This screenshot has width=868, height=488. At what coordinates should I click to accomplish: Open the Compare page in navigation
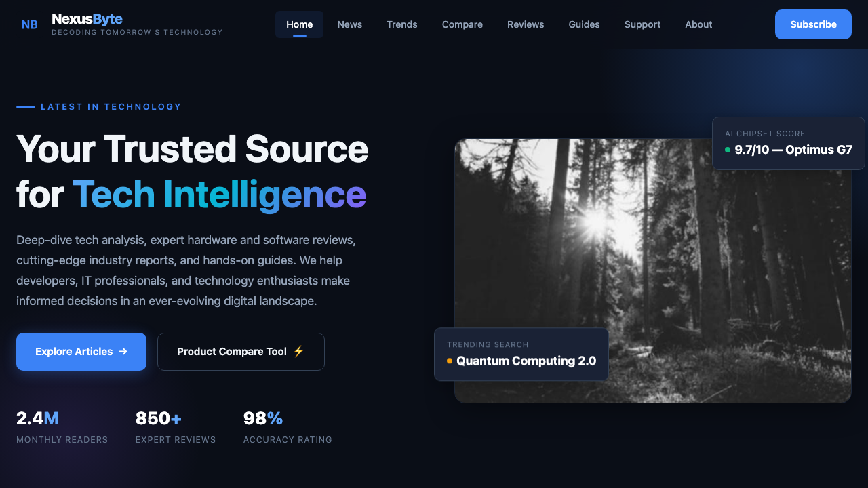click(x=462, y=24)
